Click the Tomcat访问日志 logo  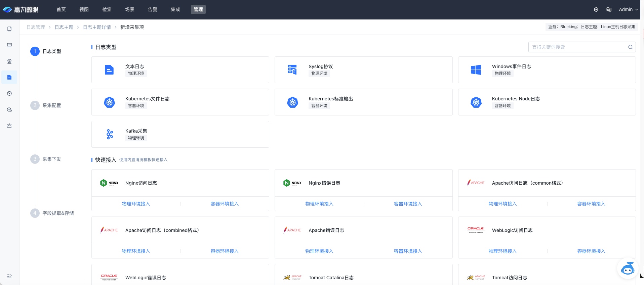click(x=476, y=277)
